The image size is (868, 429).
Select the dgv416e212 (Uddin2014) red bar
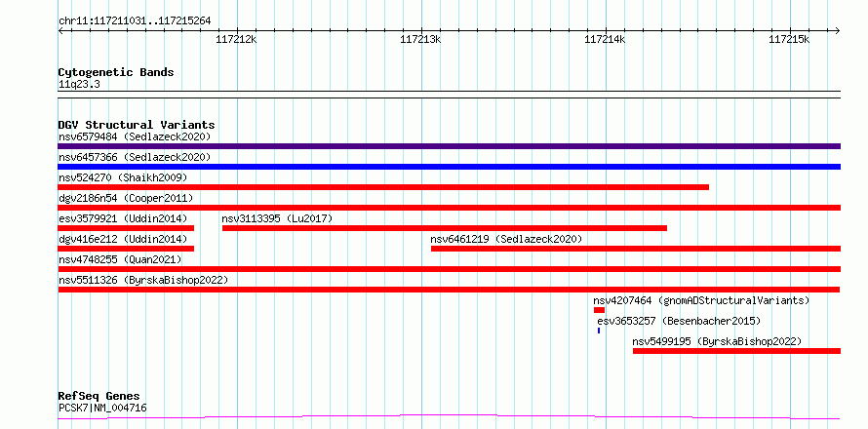tap(126, 249)
